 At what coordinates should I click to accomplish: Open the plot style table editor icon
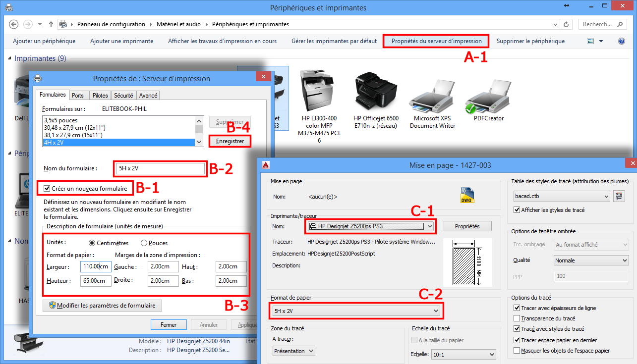coord(619,196)
